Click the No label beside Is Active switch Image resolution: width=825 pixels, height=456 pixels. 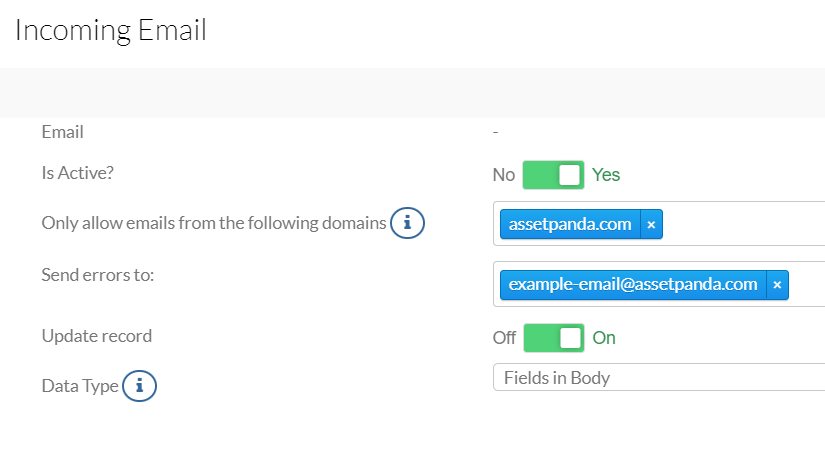pos(504,175)
